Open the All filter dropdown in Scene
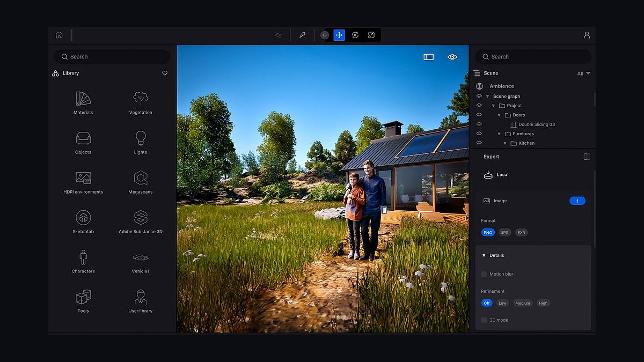 [583, 73]
